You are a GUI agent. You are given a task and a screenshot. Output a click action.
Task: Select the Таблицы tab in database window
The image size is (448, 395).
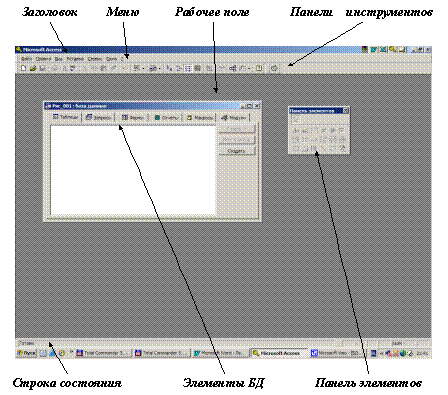65,117
